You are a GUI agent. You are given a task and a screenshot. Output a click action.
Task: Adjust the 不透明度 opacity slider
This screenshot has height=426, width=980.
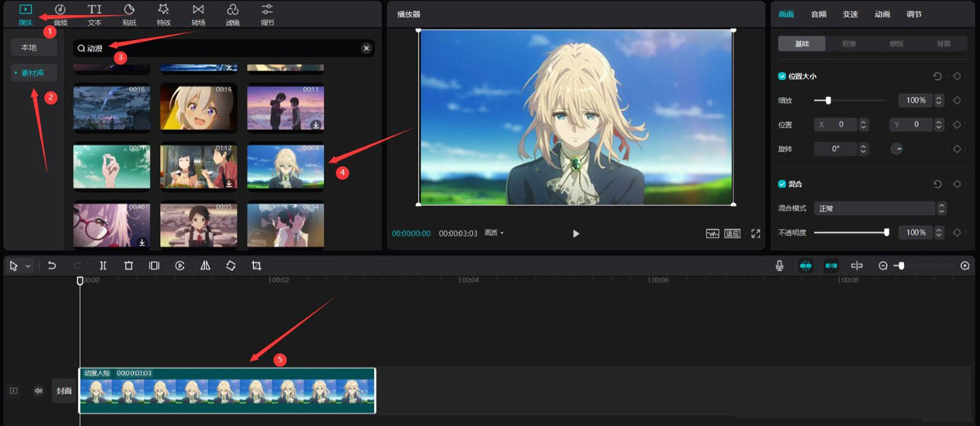coord(886,233)
